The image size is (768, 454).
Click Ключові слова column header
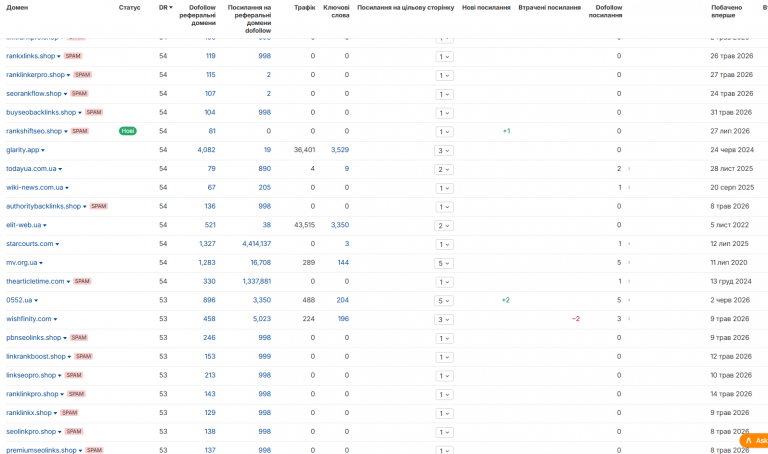(336, 11)
